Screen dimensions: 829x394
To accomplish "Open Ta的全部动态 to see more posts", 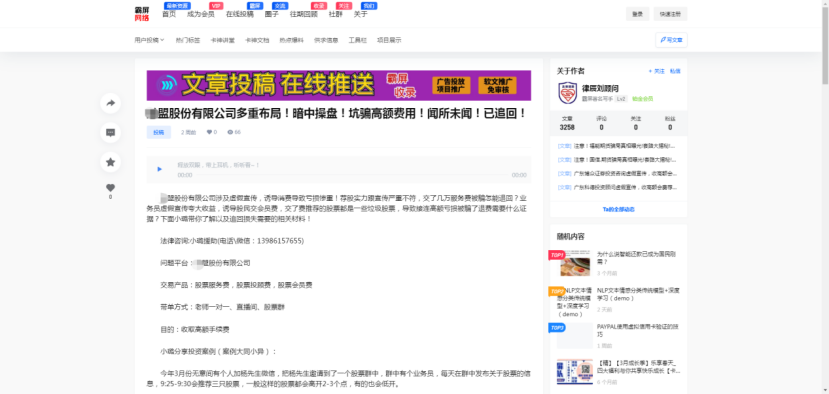I will (619, 209).
